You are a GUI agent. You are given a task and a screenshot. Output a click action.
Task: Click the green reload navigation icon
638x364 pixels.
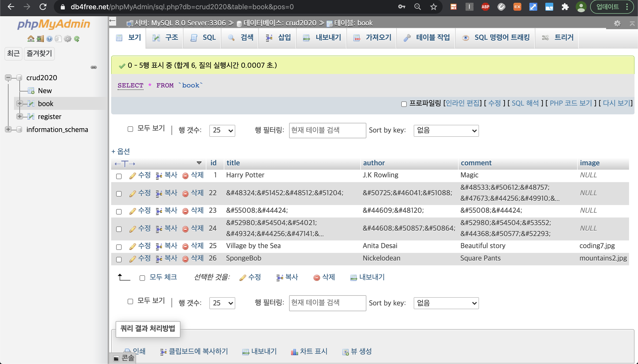point(77,39)
